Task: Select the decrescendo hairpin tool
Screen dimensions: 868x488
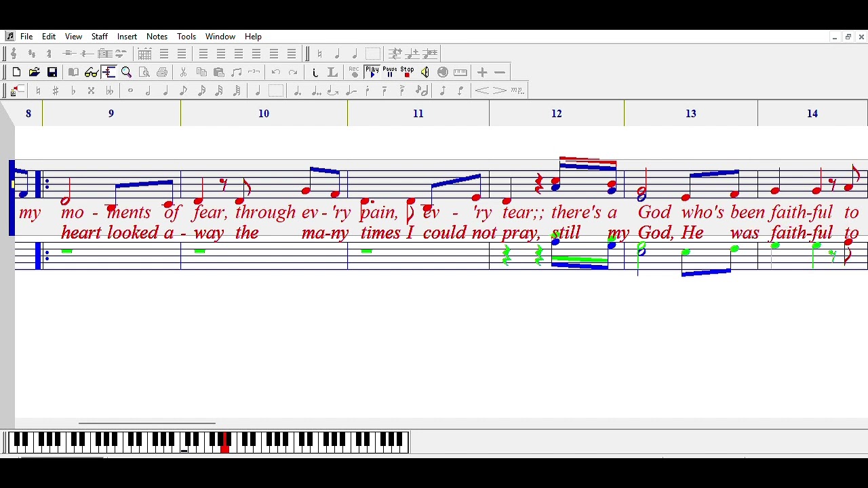Action: (500, 91)
